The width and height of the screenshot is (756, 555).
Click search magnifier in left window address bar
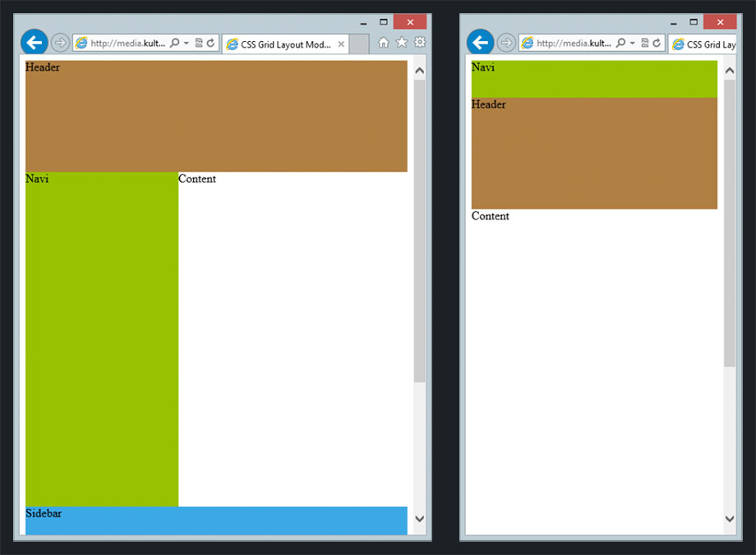pos(174,44)
